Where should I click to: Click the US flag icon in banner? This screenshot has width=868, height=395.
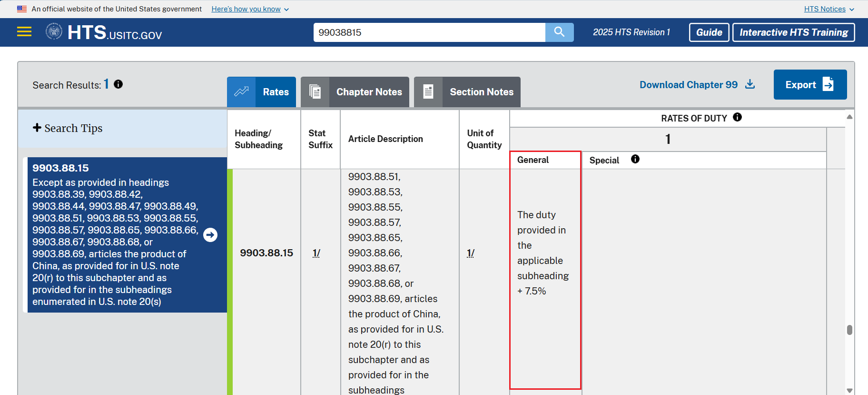(22, 9)
